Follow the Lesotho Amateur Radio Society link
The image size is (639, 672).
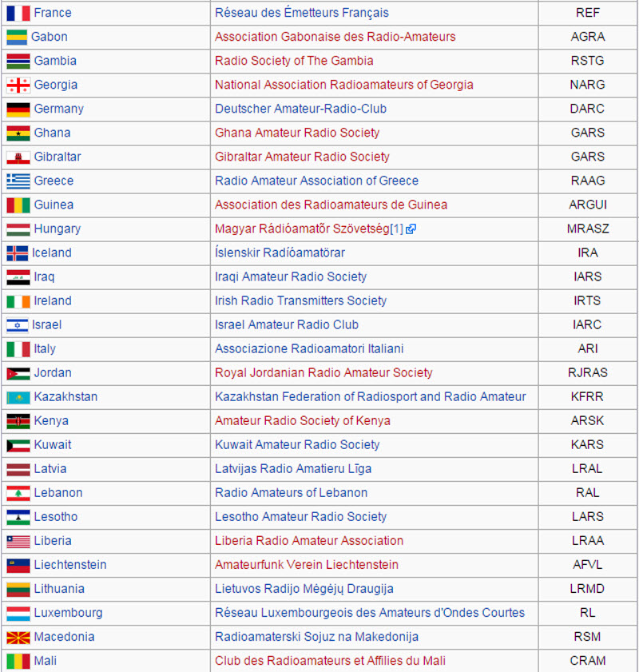click(300, 517)
